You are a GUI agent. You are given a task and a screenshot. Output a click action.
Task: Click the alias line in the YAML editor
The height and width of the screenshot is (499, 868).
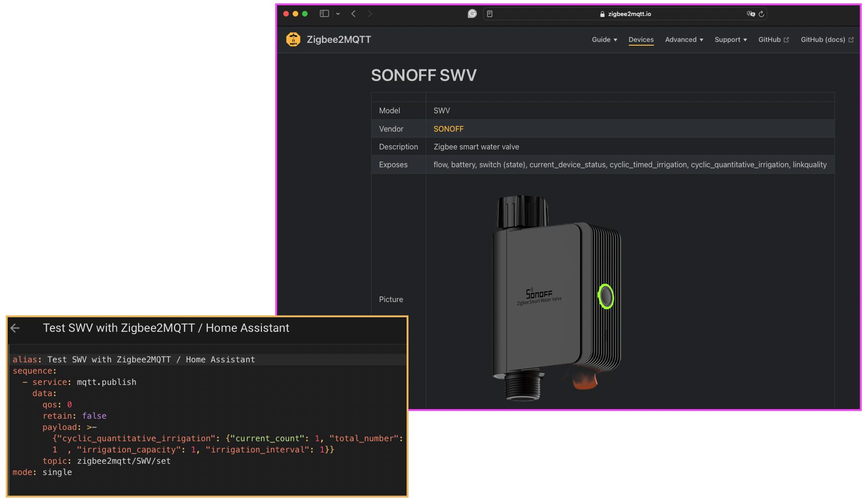click(134, 360)
